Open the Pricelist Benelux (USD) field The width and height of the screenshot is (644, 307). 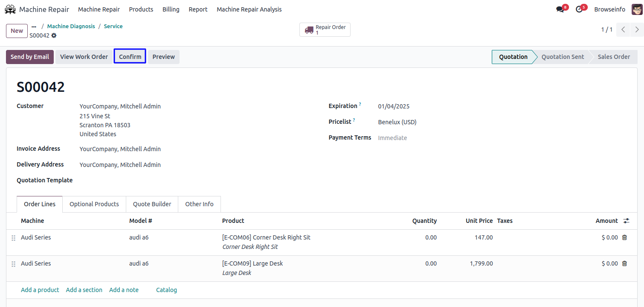pos(397,122)
